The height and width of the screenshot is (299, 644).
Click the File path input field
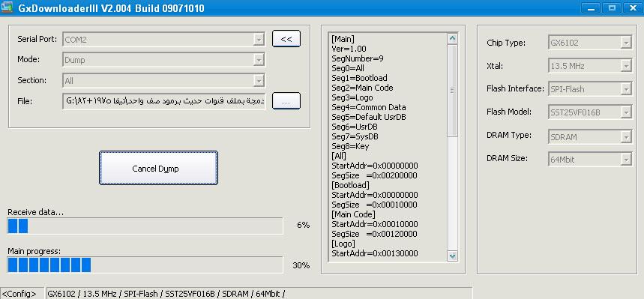pyautogui.click(x=164, y=101)
